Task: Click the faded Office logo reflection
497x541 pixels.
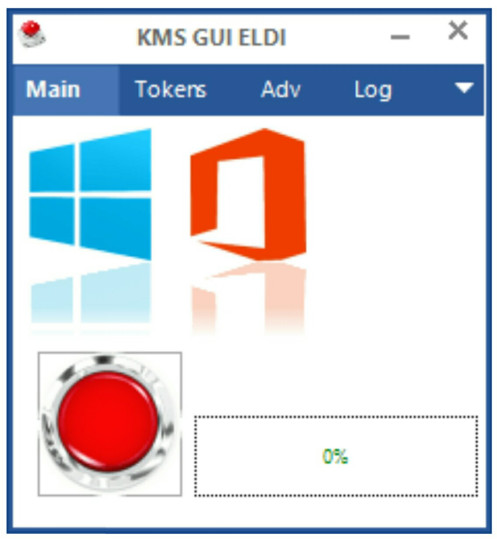Action: [248, 298]
